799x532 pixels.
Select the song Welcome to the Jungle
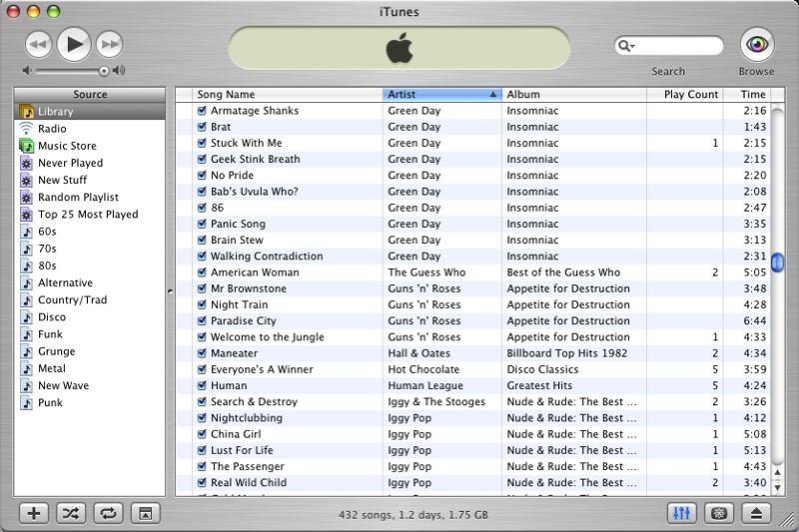tap(268, 337)
